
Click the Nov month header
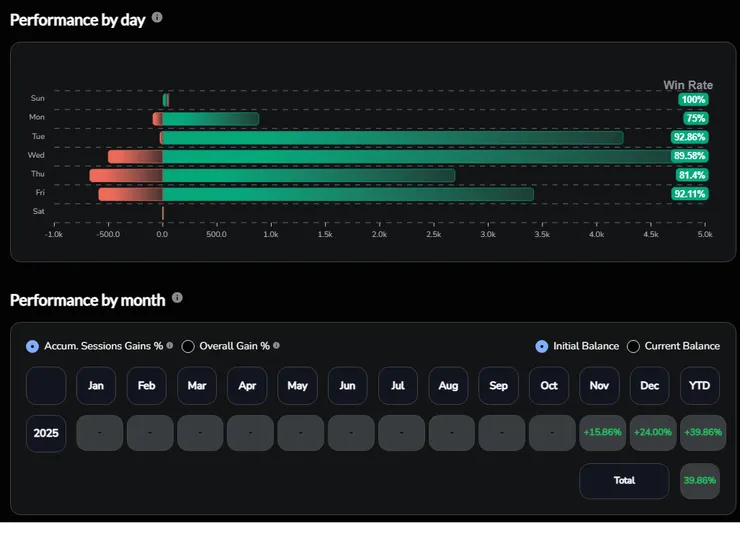point(599,385)
